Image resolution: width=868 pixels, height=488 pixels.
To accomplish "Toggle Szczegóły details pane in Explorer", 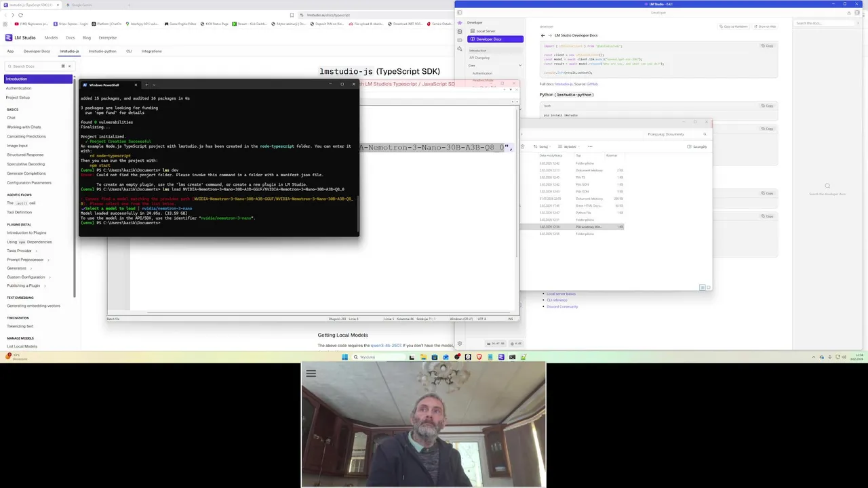I will point(697,146).
